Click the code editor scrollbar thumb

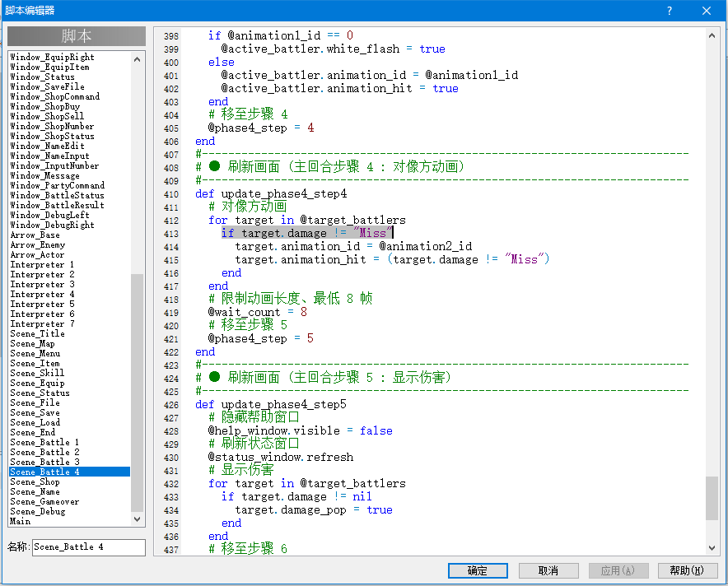click(x=712, y=498)
